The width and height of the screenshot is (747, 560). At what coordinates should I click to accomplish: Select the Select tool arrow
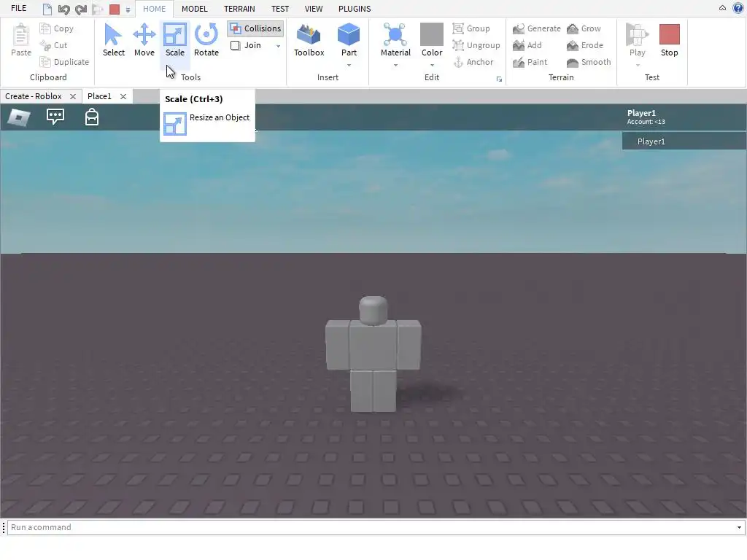(113, 41)
